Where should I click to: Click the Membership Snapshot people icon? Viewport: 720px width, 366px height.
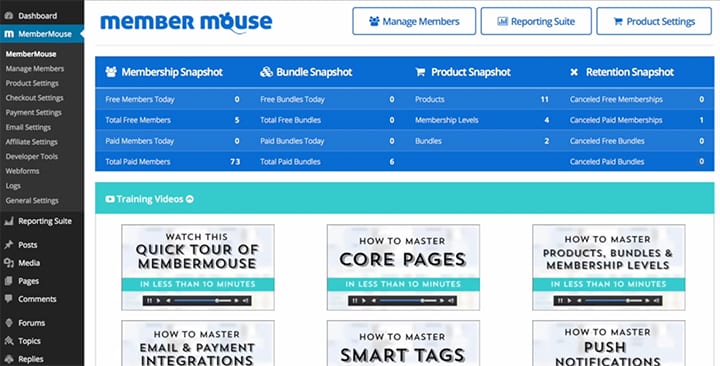[x=111, y=72]
